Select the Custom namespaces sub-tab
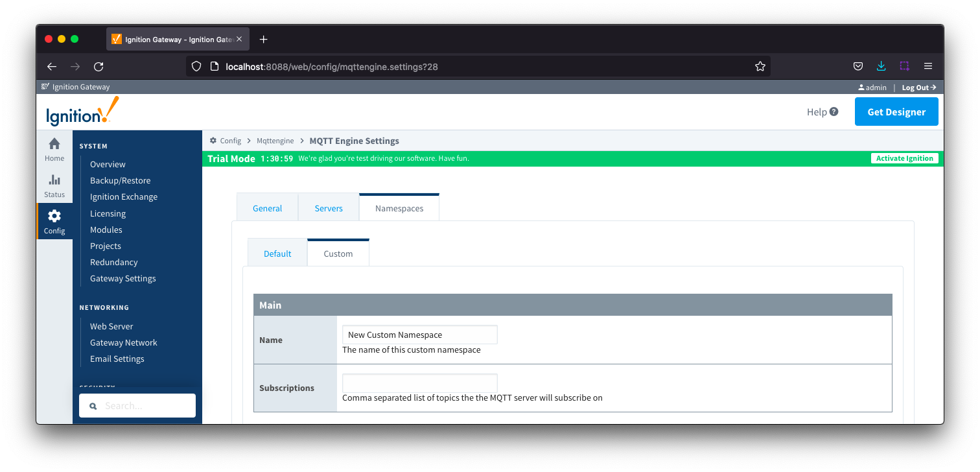The height and width of the screenshot is (472, 980). point(338,254)
